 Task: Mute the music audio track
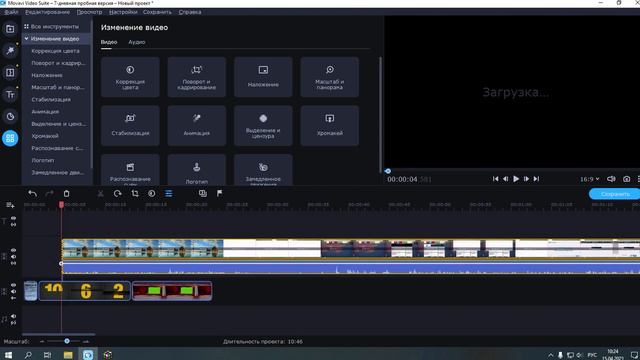click(x=13, y=316)
